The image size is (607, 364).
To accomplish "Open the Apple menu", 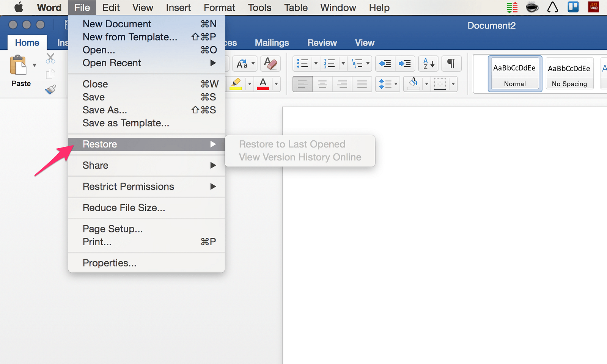I will [x=19, y=7].
